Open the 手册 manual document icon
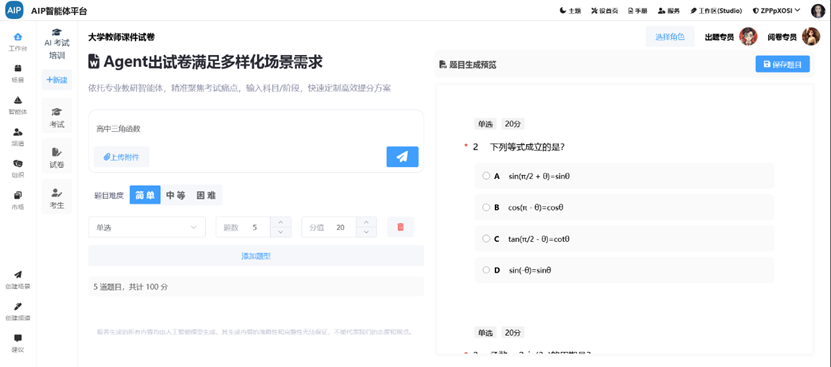 point(631,11)
